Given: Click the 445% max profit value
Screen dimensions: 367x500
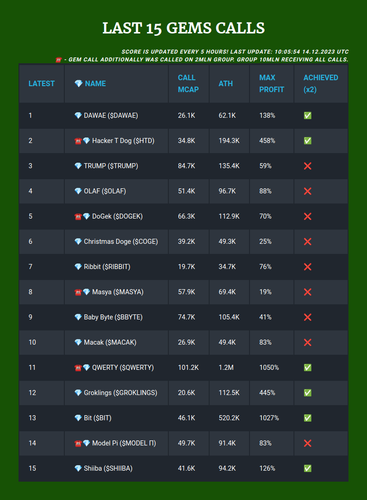Looking at the screenshot, I should (267, 393).
